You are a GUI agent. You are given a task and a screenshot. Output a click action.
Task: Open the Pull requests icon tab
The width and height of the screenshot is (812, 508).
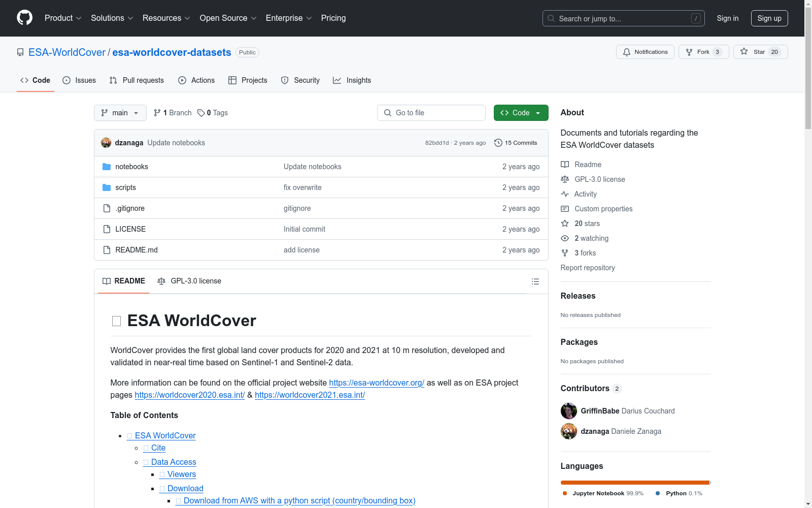[114, 80]
